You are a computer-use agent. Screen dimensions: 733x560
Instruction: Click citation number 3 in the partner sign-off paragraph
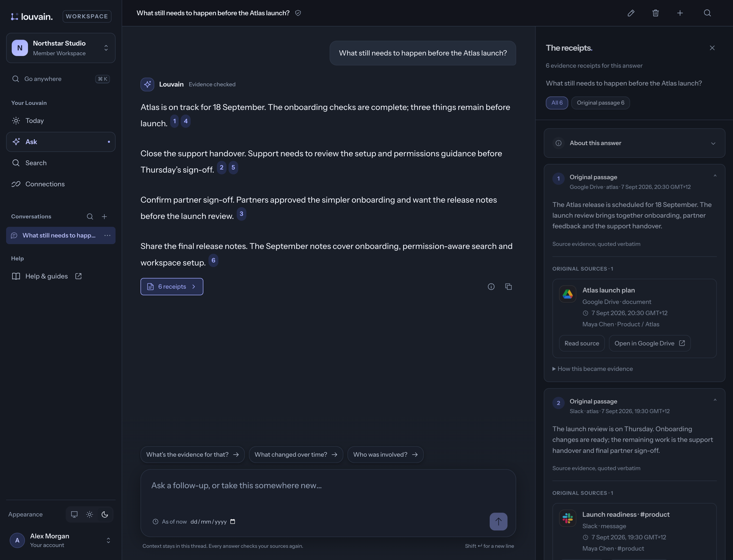pyautogui.click(x=241, y=214)
